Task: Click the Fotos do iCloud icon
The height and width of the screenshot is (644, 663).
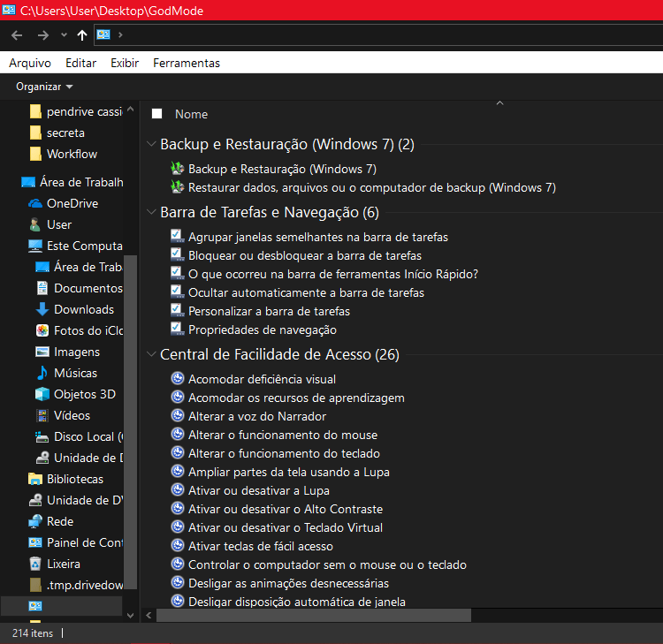Action: (x=42, y=330)
